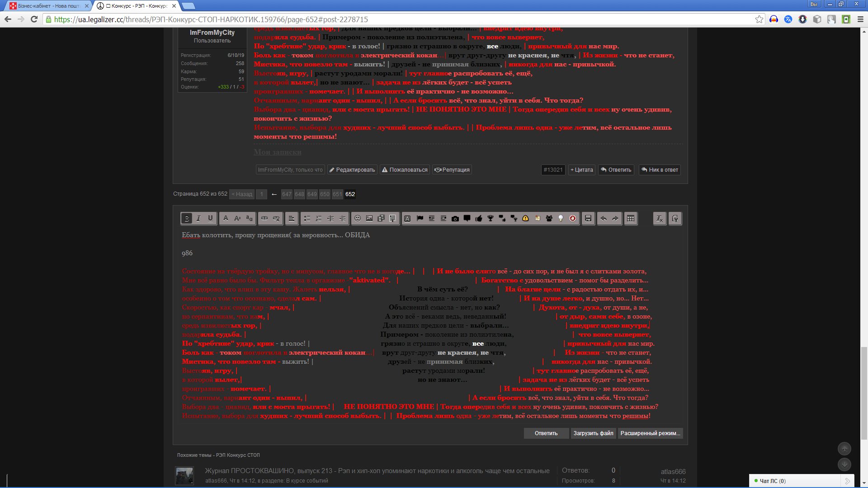Toggle underline formatting in the editor

point(210,219)
